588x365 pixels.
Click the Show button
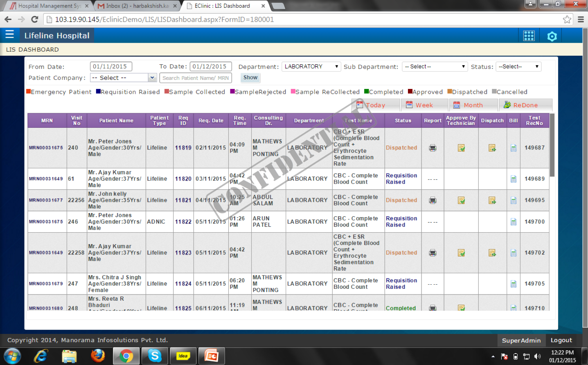[x=250, y=77]
